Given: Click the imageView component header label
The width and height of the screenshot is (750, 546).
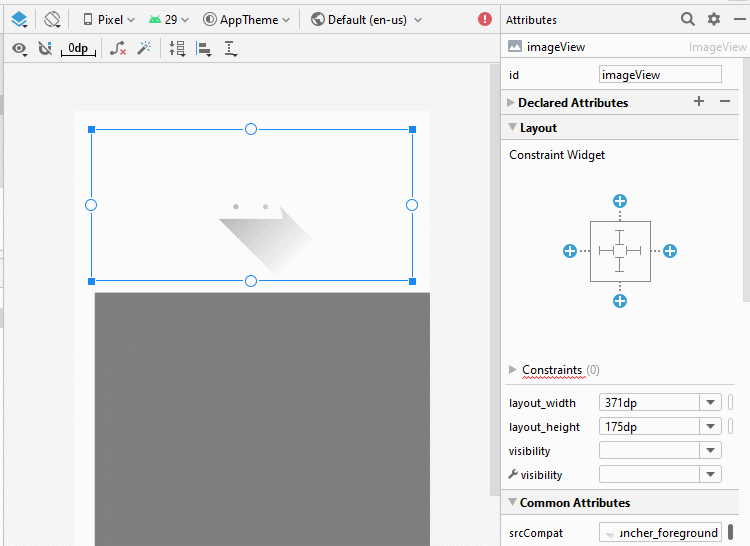Looking at the screenshot, I should (556, 47).
